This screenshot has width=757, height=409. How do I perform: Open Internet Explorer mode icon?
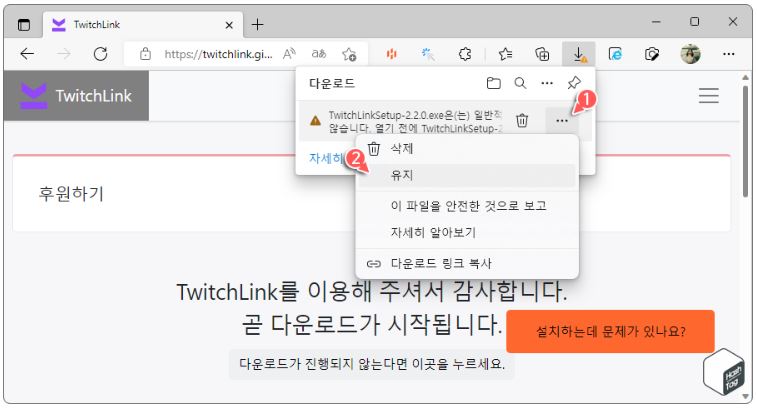pyautogui.click(x=615, y=54)
